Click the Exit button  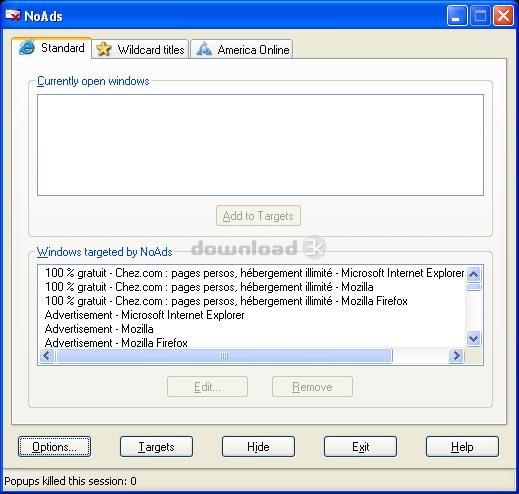pyautogui.click(x=360, y=447)
